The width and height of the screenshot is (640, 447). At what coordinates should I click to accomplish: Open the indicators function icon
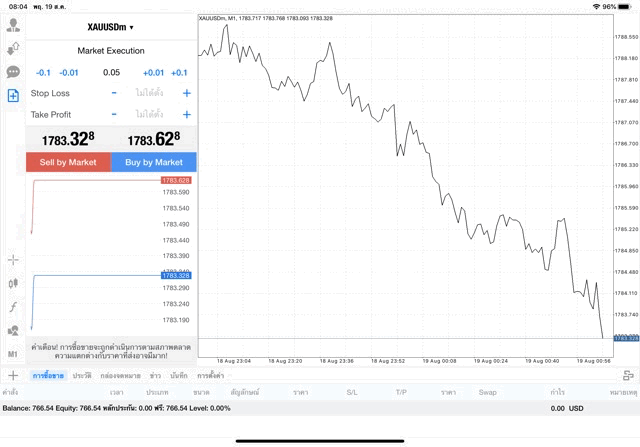[13, 307]
